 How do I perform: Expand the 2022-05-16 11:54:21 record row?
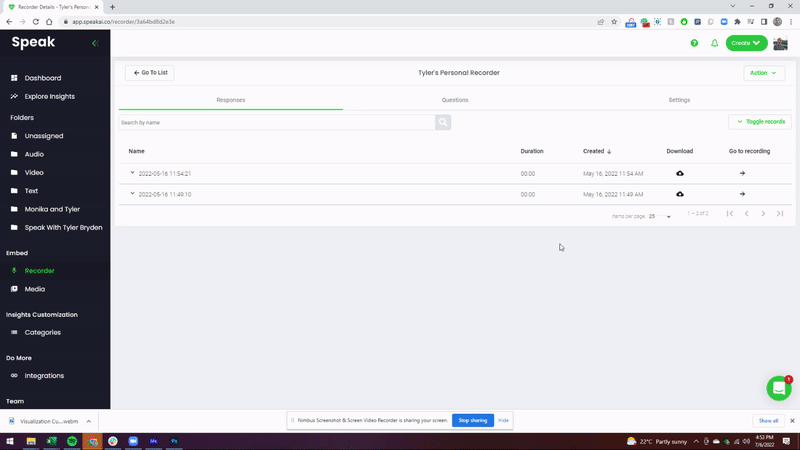133,173
